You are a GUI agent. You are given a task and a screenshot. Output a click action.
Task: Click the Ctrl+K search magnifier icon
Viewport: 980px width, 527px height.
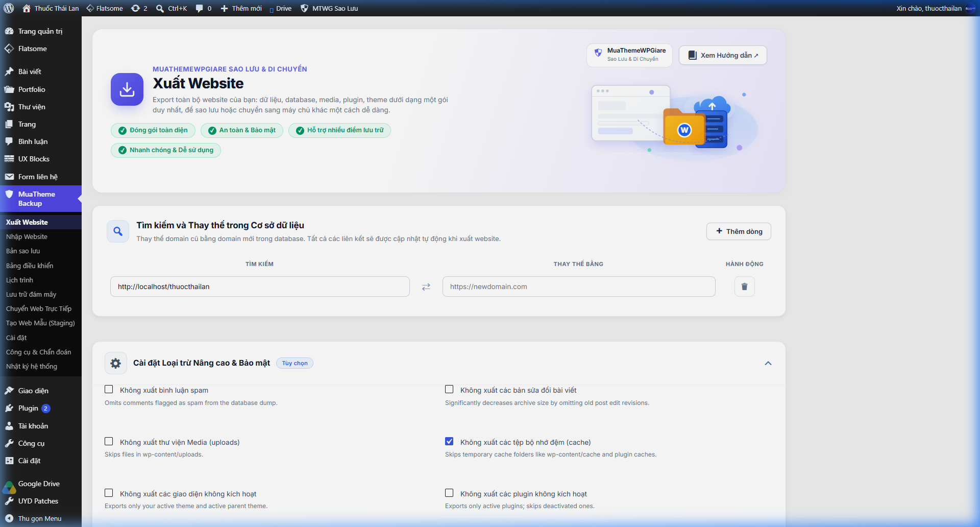pyautogui.click(x=160, y=9)
